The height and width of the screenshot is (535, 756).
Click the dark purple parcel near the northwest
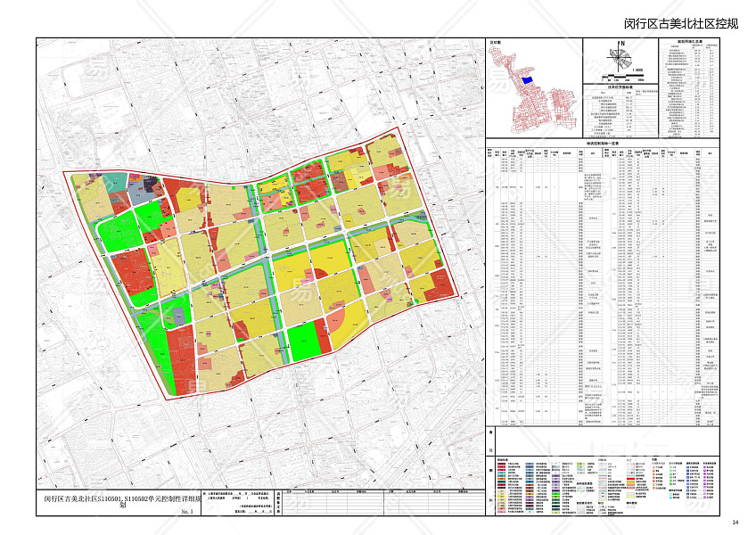(x=151, y=184)
